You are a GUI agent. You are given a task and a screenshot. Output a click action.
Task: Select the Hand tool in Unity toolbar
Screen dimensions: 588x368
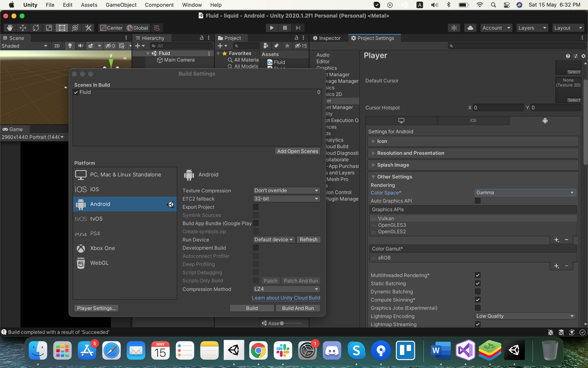tap(10, 28)
